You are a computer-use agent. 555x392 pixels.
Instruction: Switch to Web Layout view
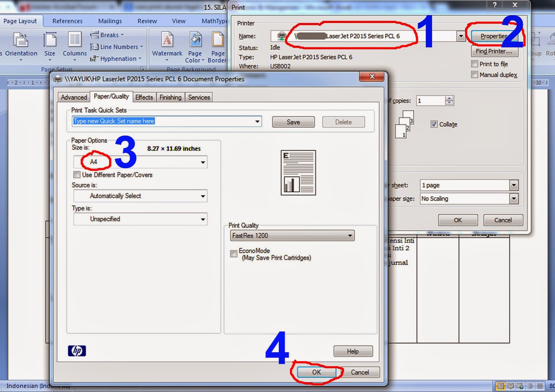pyautogui.click(x=520, y=386)
